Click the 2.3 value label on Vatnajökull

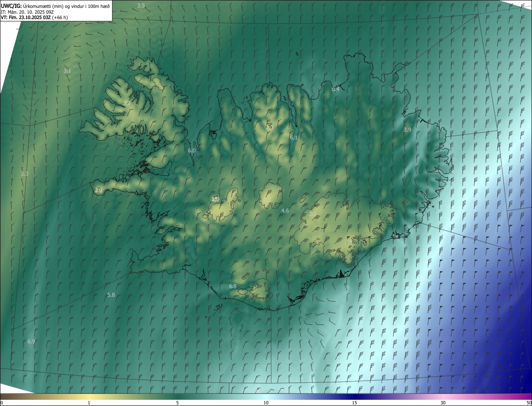point(313,214)
